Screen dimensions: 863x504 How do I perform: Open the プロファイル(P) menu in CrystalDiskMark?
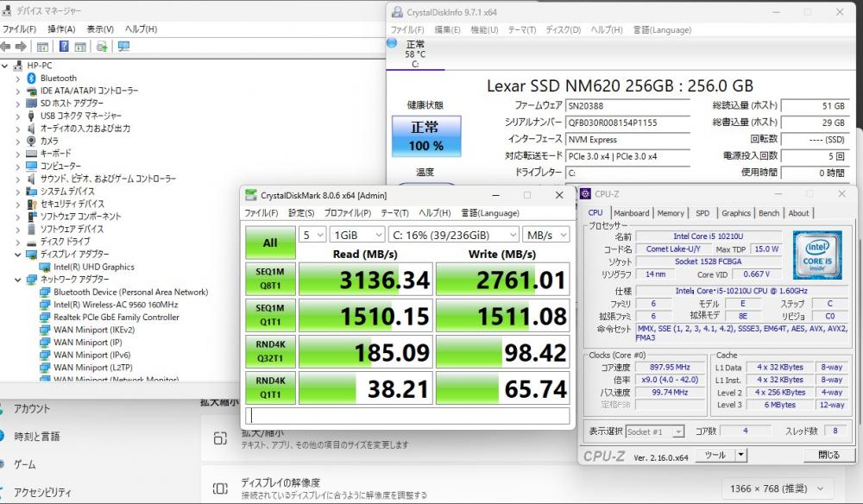(x=347, y=213)
